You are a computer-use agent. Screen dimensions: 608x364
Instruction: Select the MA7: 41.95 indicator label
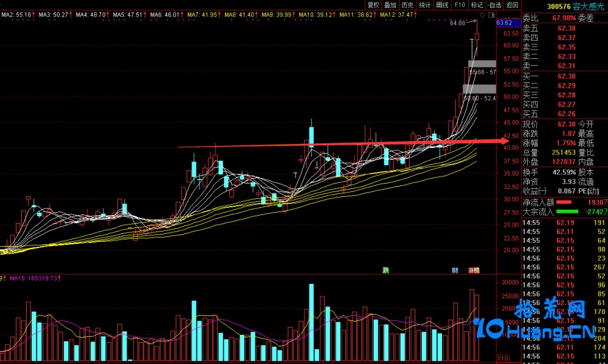point(204,15)
